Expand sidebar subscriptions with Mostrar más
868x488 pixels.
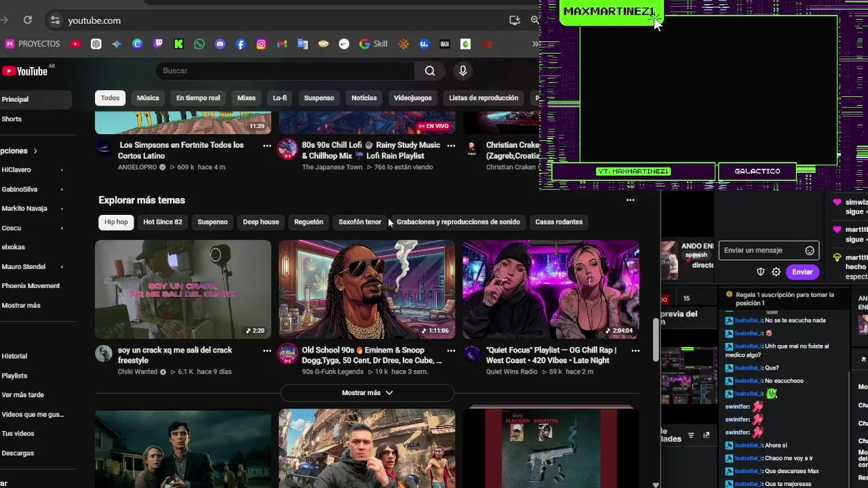[21, 306]
